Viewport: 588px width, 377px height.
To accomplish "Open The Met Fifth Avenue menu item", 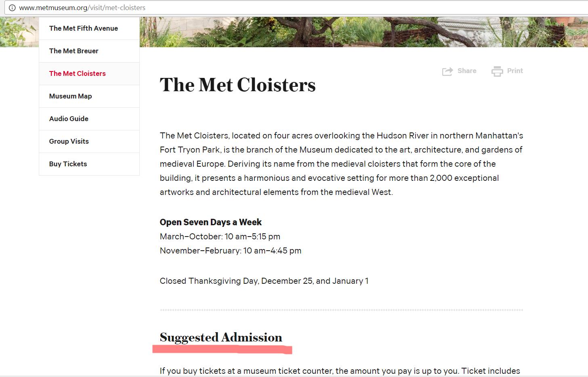I will [x=89, y=28].
